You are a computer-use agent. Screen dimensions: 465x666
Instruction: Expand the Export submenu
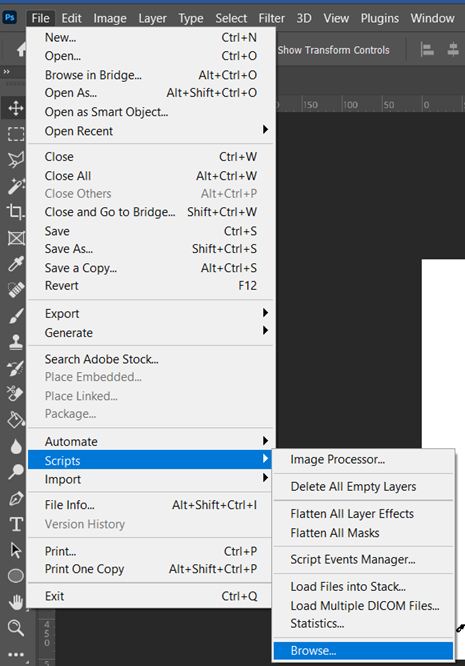pos(150,313)
